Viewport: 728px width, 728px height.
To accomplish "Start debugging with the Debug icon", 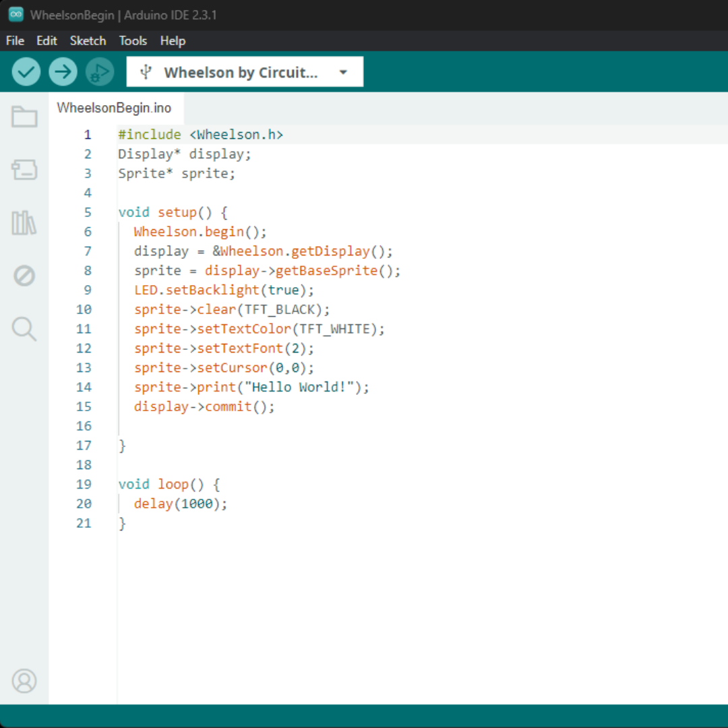I will click(x=100, y=71).
